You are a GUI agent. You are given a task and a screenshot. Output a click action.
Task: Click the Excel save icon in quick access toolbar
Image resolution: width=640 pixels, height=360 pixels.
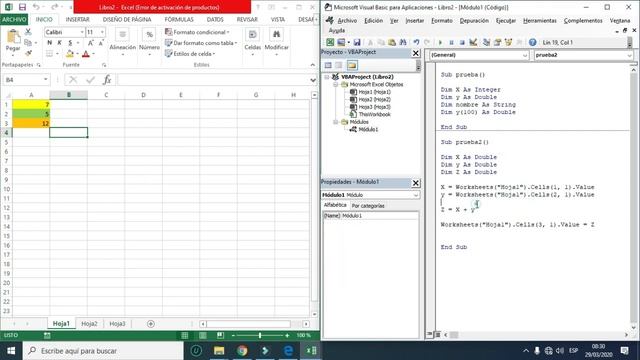pos(22,7)
